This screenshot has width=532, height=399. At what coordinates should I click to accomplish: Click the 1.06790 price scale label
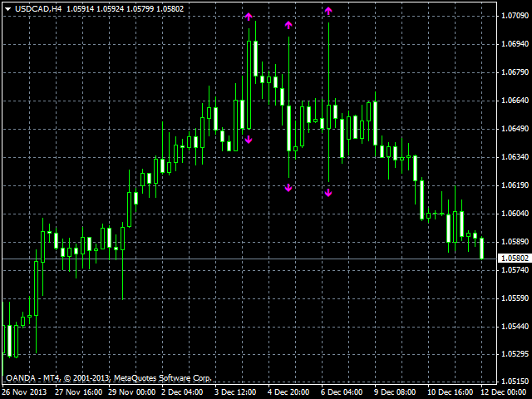pos(515,72)
